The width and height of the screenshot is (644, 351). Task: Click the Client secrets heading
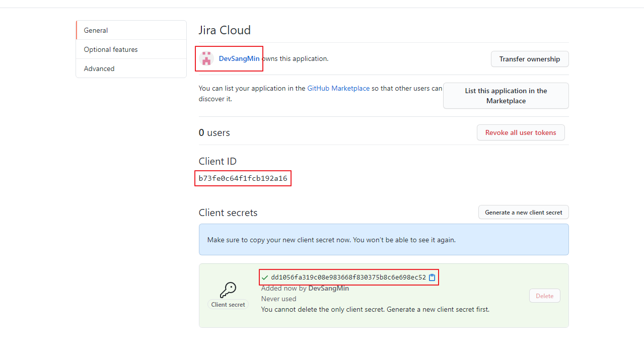[228, 213]
